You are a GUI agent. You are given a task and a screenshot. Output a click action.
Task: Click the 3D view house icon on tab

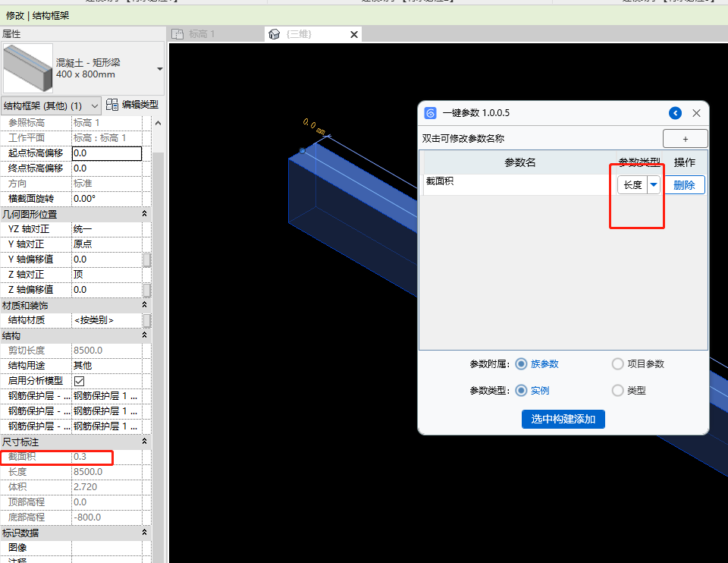click(x=275, y=34)
